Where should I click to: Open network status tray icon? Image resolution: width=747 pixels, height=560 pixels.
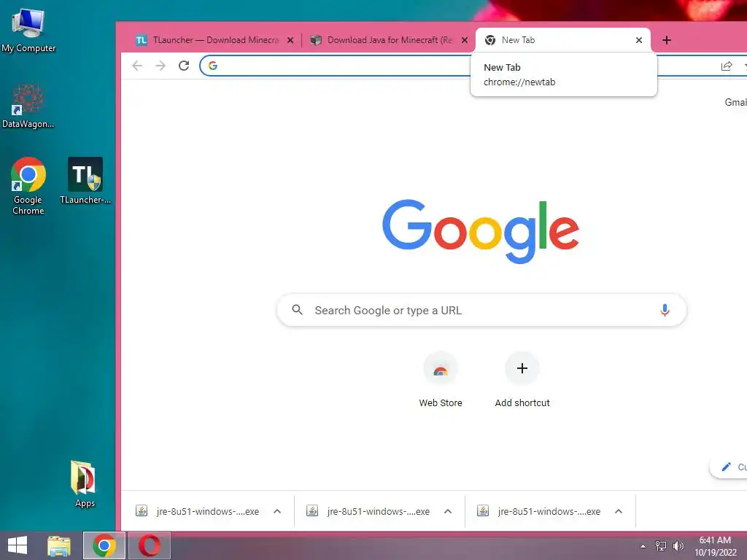click(x=661, y=545)
